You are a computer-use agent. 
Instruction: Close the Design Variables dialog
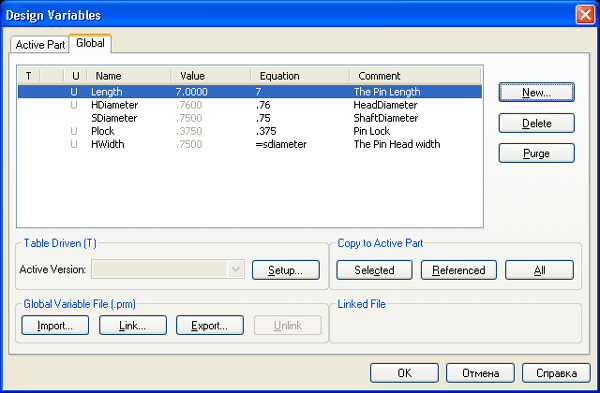(585, 15)
